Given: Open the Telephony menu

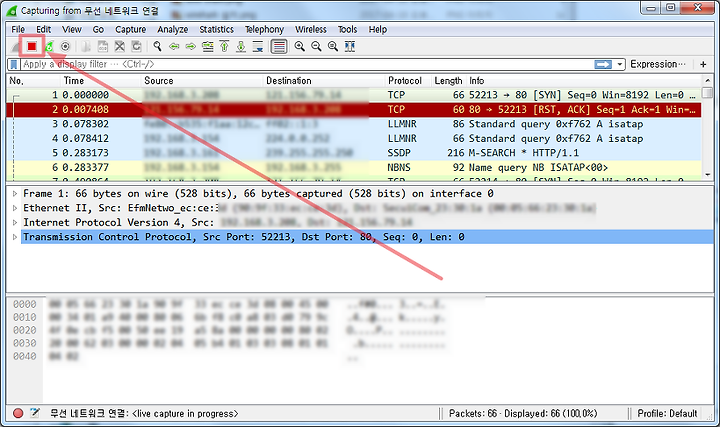Looking at the screenshot, I should coord(264,29).
